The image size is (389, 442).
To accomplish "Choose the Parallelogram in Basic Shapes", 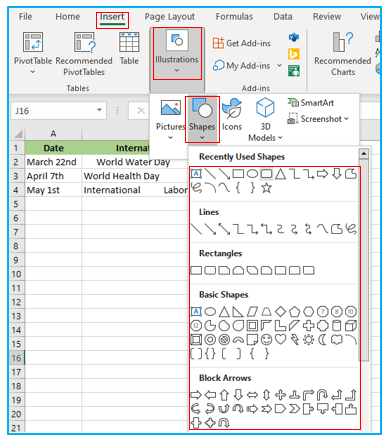I will point(252,312).
